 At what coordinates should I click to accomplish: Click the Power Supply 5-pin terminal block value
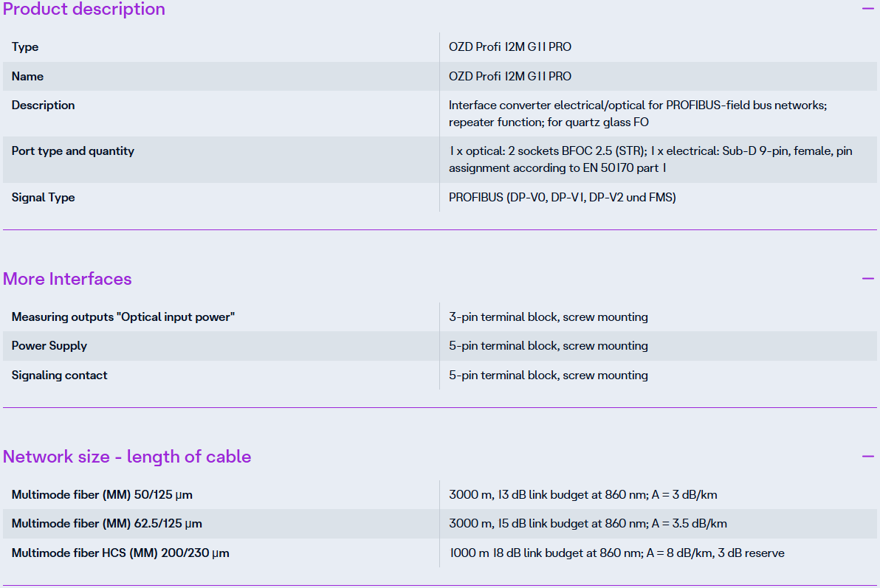549,346
